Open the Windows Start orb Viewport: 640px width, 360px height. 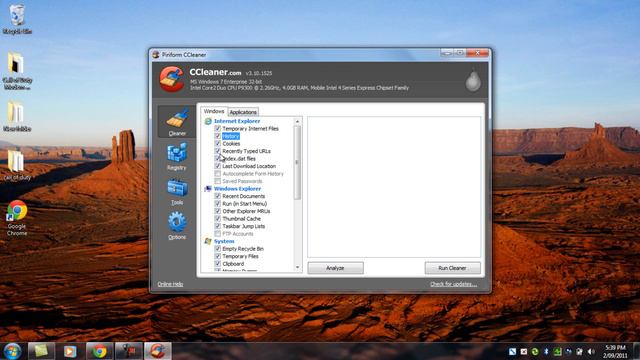12,351
